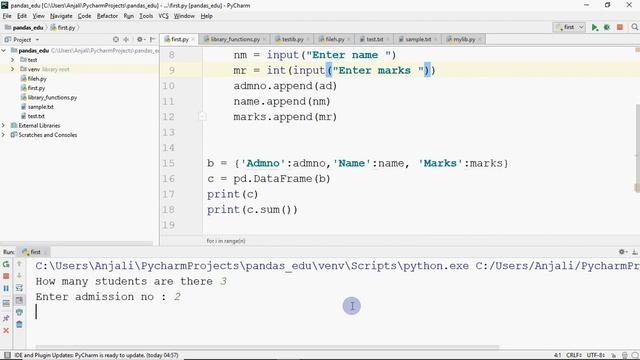Collapse all icon in Project panel header
Viewport: 640px width, 360px height.
tap(126, 40)
